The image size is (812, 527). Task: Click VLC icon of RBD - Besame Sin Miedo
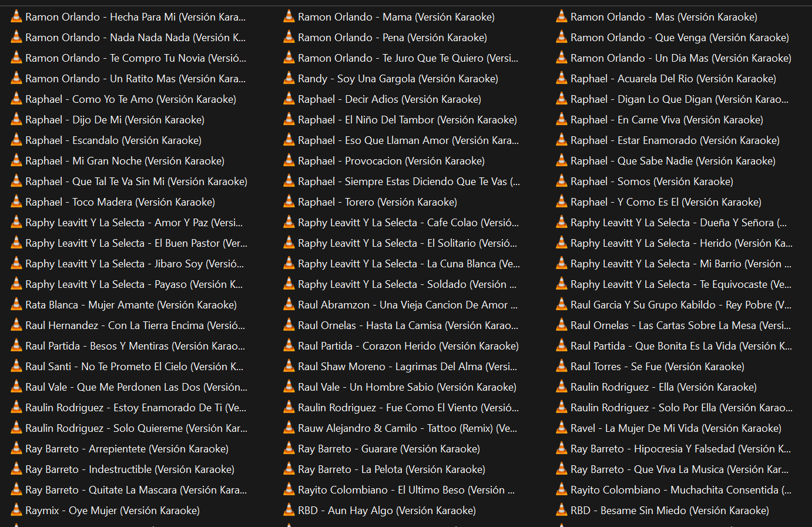click(x=562, y=511)
